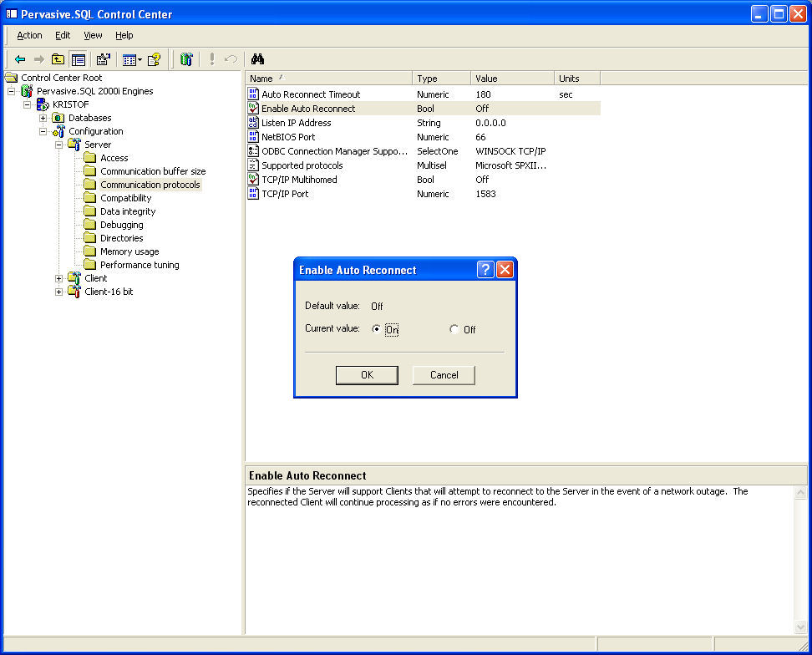
Task: Click the Auto Reconnect Timeout row icon
Action: click(x=253, y=94)
